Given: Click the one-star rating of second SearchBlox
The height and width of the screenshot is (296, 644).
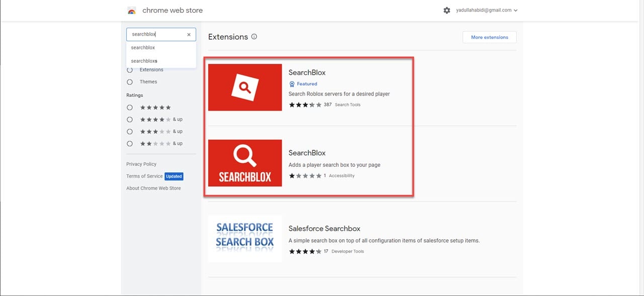Looking at the screenshot, I should [305, 176].
